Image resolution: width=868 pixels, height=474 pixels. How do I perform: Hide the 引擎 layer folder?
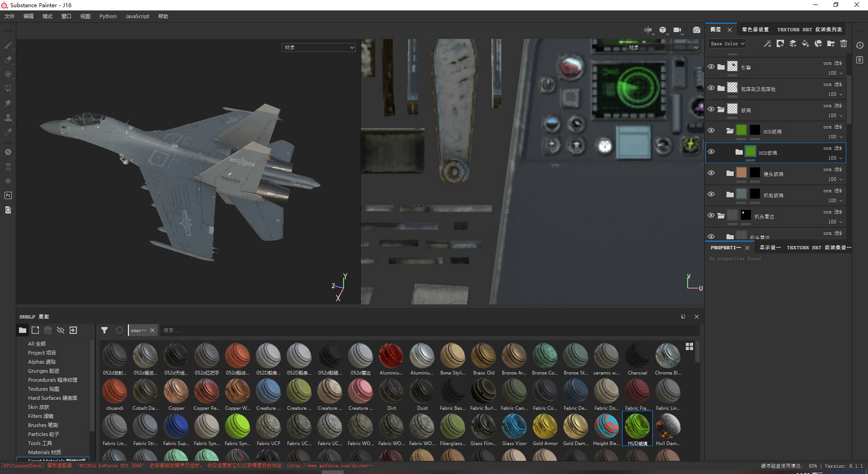tap(711, 66)
